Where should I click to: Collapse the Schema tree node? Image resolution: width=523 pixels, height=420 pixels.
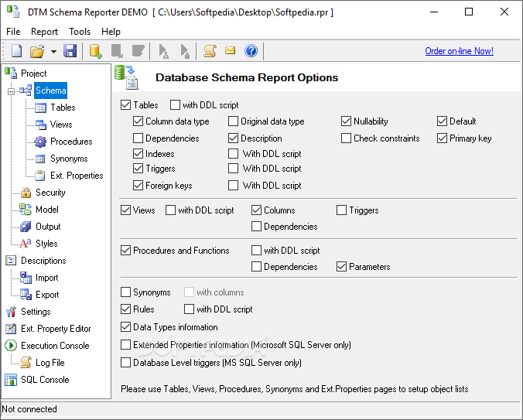12,91
